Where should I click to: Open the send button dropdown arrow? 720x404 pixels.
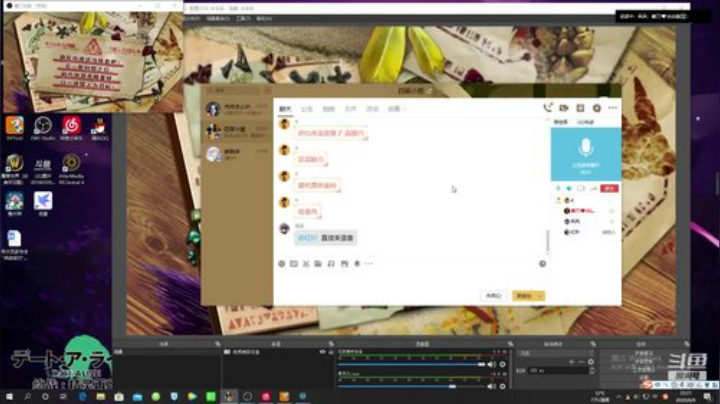[540, 296]
